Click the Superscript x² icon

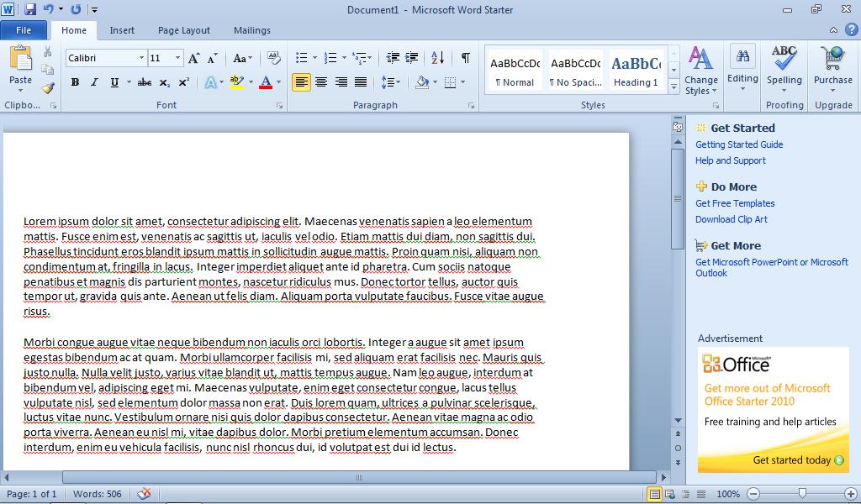tap(183, 82)
